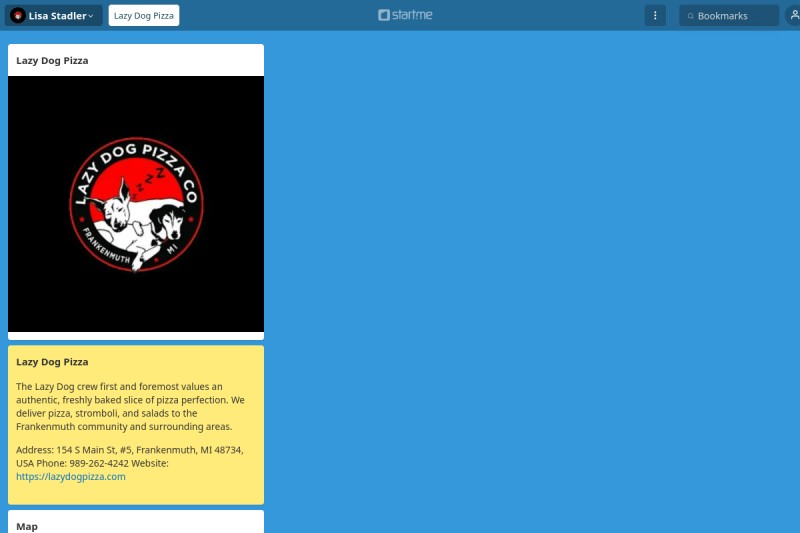800x533 pixels.
Task: Open the https://lazydogpizza.com link
Action: tap(70, 476)
